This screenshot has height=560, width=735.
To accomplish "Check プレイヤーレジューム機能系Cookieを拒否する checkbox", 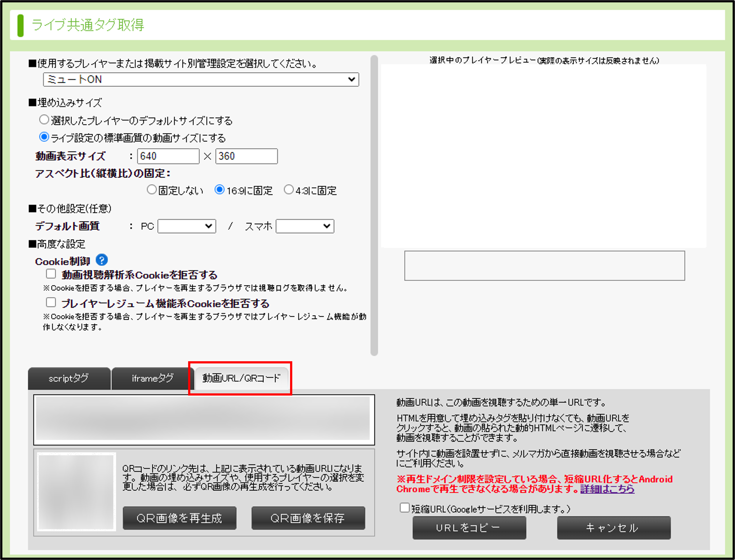I will tap(51, 302).
